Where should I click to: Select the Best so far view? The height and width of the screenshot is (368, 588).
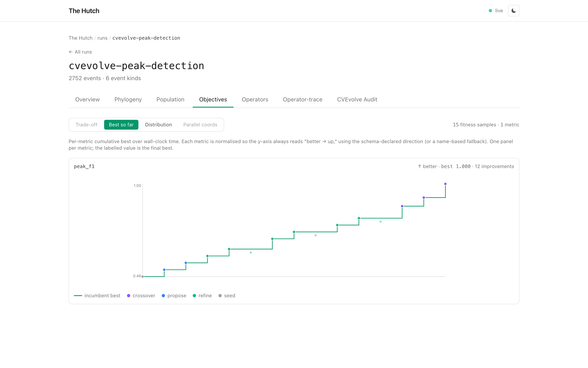[121, 125]
